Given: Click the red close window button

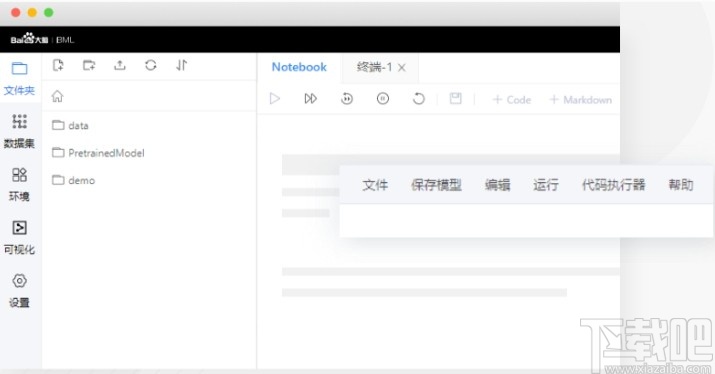Looking at the screenshot, I should [16, 13].
